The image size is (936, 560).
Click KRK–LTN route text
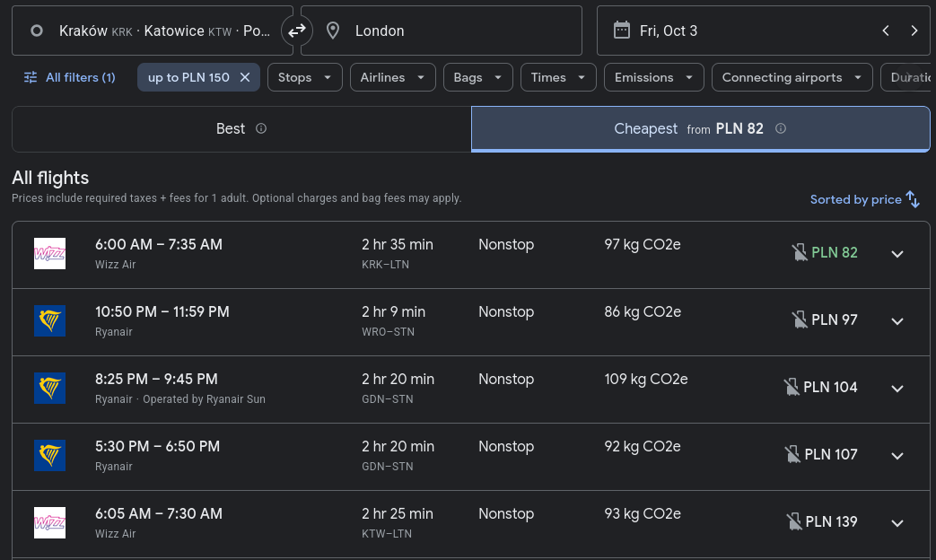(385, 265)
